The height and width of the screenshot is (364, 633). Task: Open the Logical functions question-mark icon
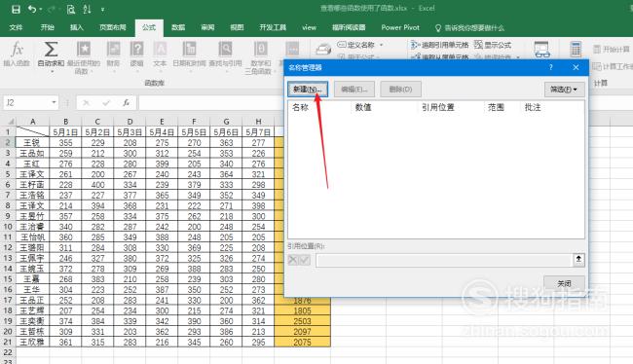[137, 50]
